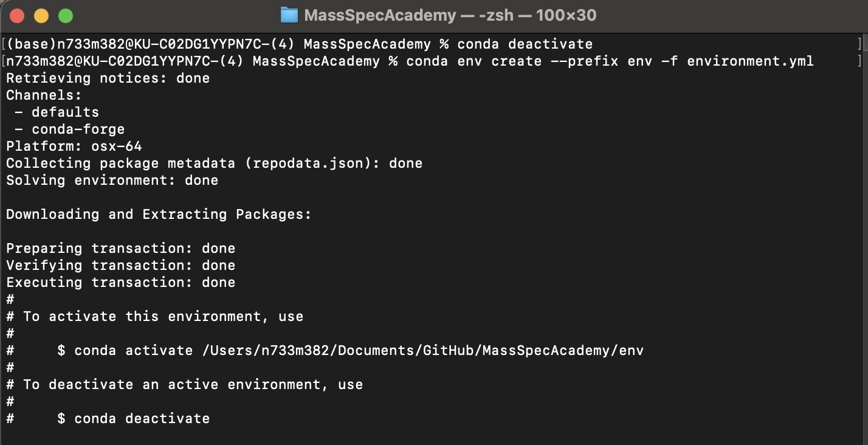Click the "Retrieving notices: done" line
The image size is (868, 445).
point(108,78)
